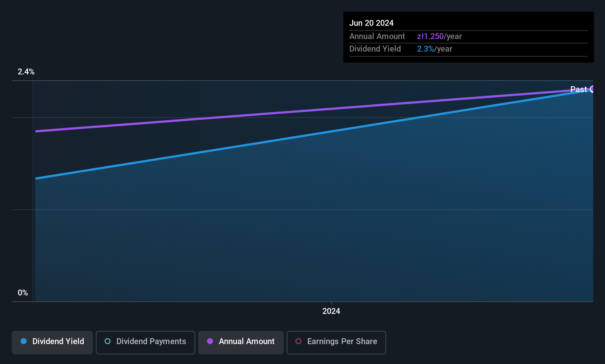605x364 pixels.
Task: Click the 'Annual Amount' tooltip label
Action: (377, 36)
